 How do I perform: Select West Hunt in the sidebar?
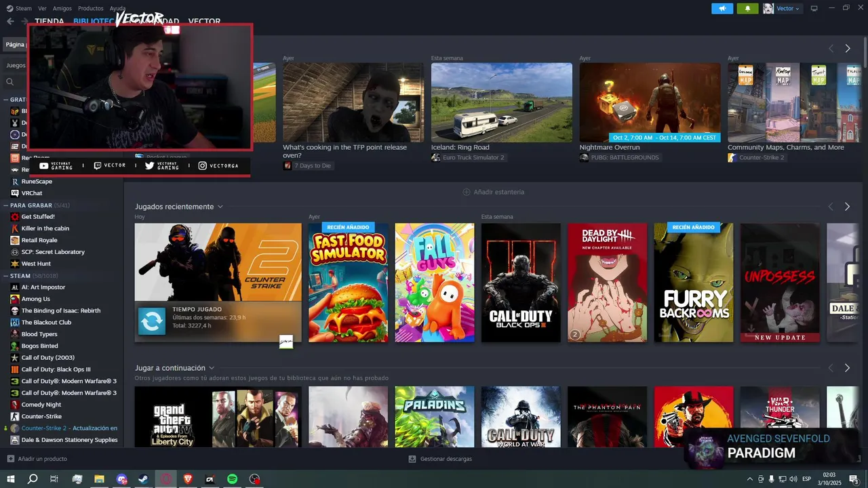click(x=36, y=264)
